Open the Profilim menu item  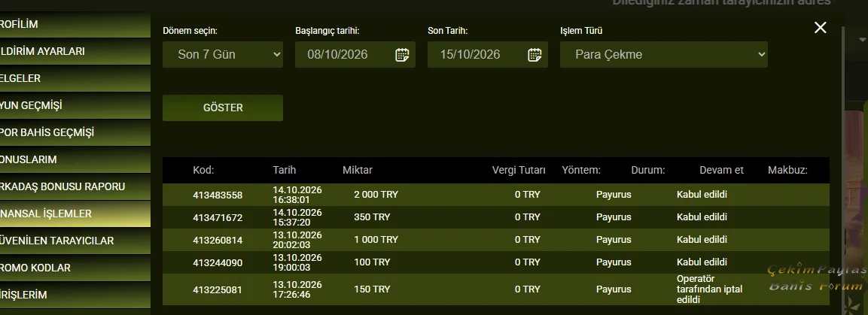[75, 24]
